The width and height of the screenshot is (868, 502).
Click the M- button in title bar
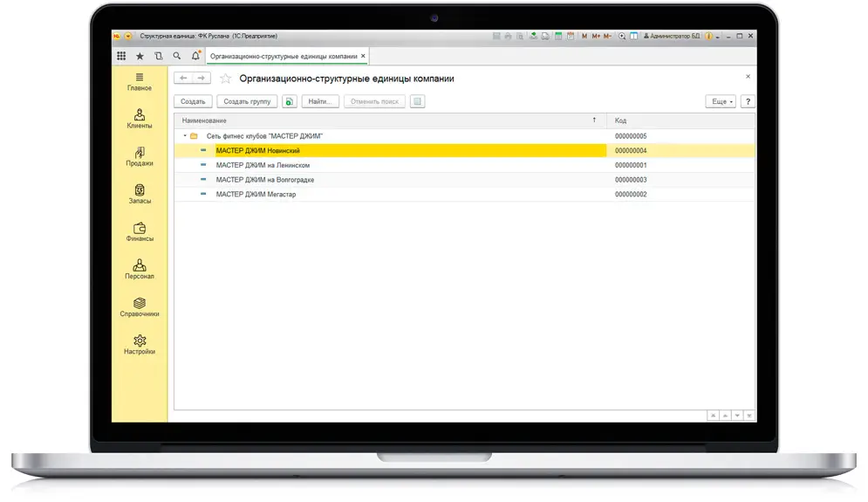click(607, 36)
